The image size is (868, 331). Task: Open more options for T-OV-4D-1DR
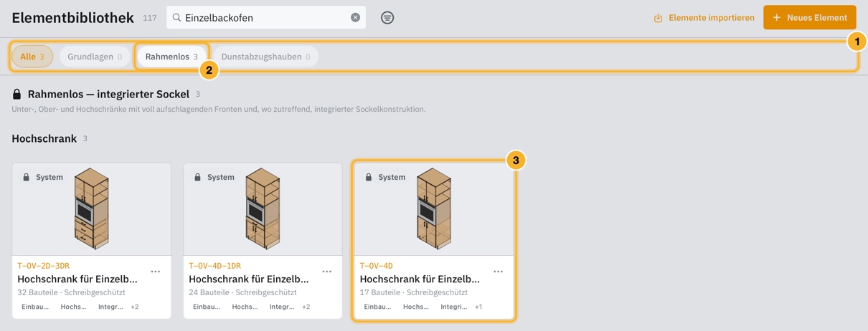click(327, 272)
